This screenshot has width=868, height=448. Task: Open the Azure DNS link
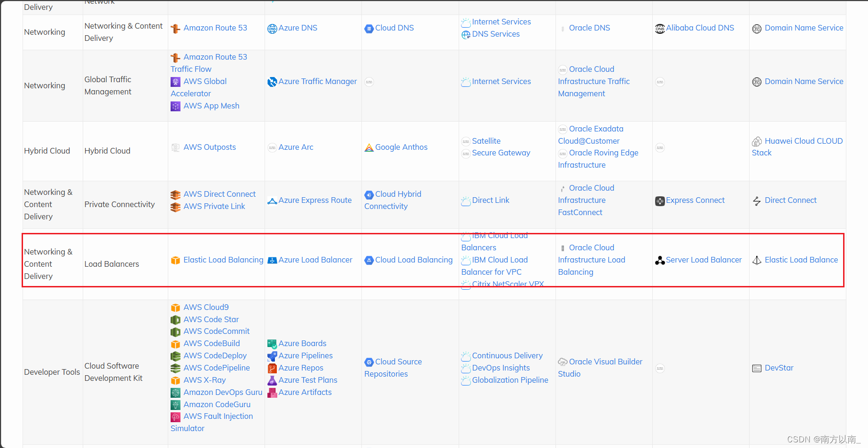(x=298, y=28)
